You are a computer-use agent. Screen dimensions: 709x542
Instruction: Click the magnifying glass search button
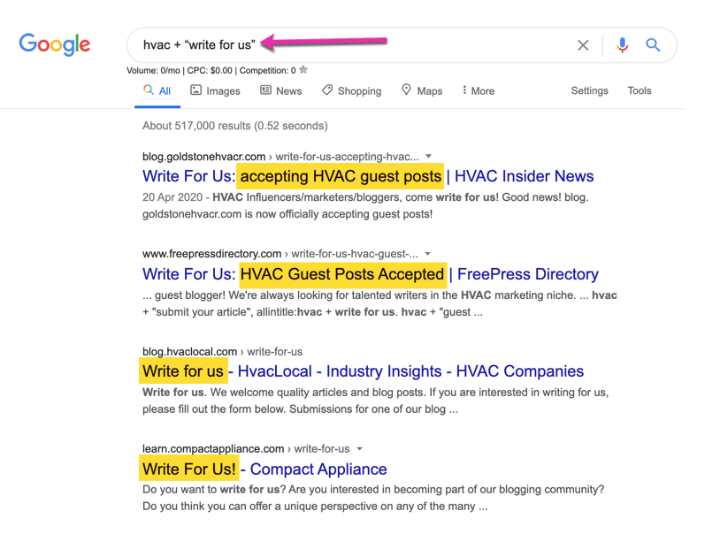[652, 45]
